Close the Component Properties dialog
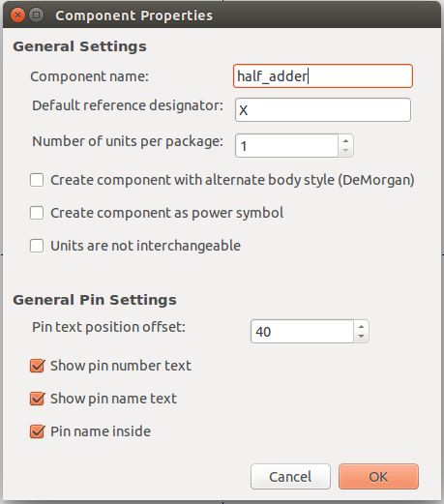444x504 pixels. (x=17, y=15)
